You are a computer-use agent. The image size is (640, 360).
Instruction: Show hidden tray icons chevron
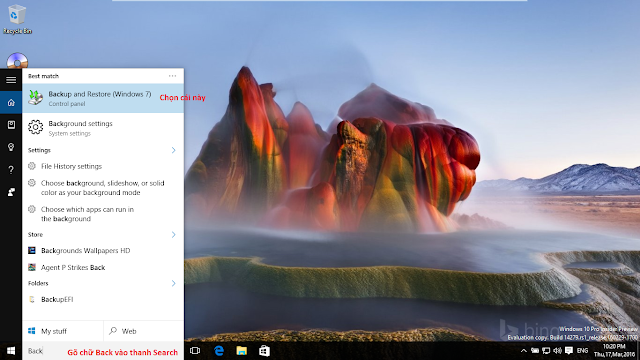point(523,351)
